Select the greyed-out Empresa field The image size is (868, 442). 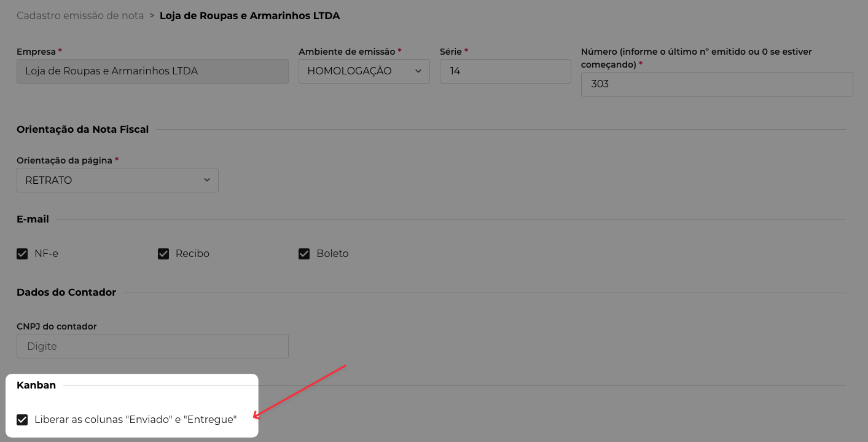(x=152, y=71)
